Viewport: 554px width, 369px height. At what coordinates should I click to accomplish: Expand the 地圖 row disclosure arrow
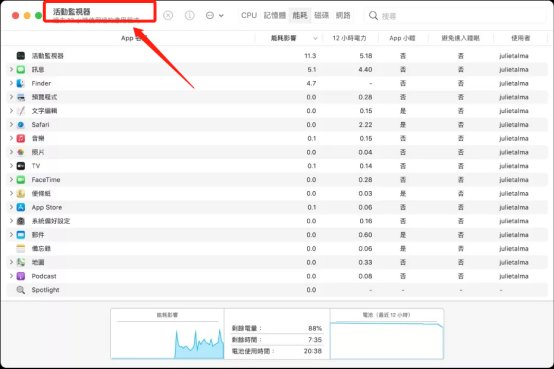11,262
